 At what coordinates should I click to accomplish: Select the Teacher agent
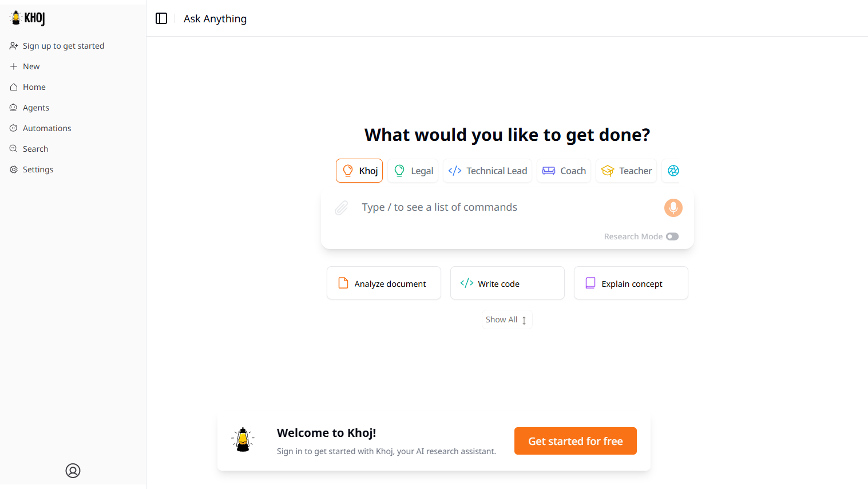tap(626, 171)
